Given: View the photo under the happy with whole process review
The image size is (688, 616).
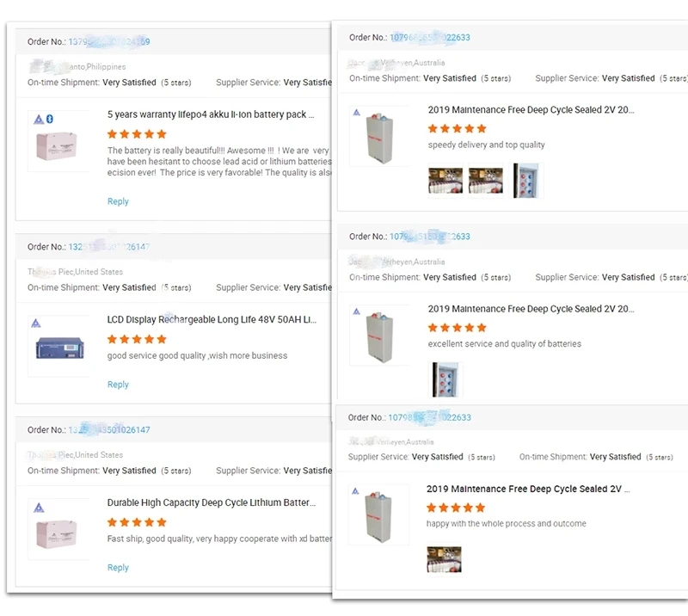Looking at the screenshot, I should 444,559.
